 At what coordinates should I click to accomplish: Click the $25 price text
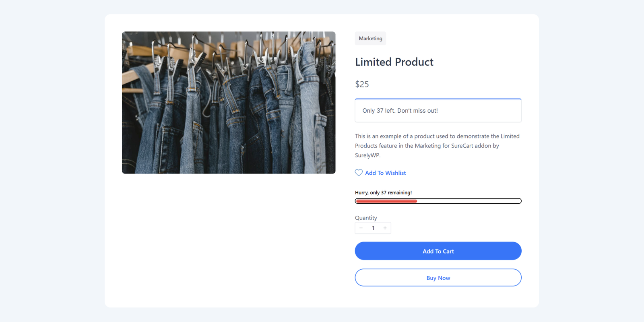362,84
